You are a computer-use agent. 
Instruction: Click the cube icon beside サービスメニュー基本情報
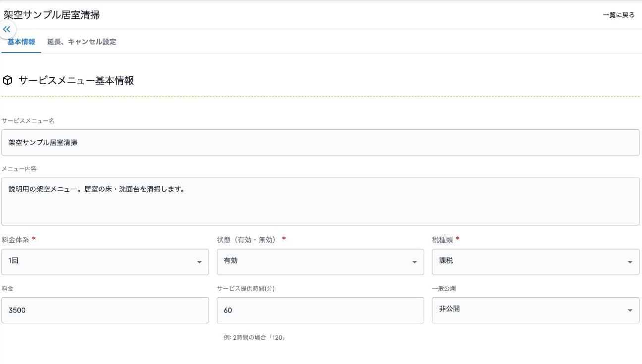[7, 80]
